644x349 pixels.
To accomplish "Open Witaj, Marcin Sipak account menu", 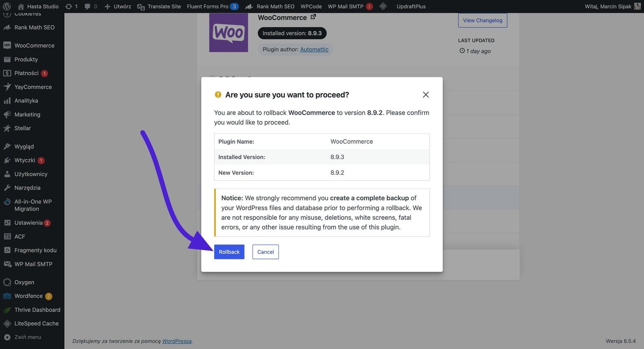I will [608, 6].
